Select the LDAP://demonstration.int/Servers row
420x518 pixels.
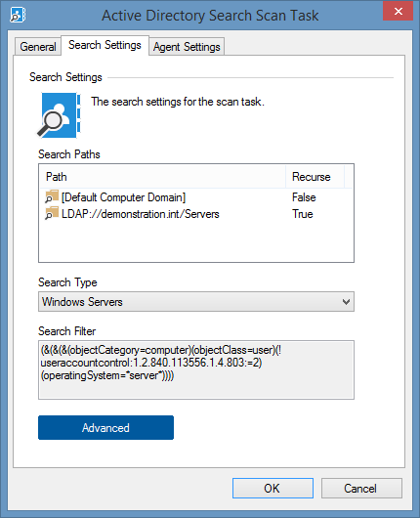(195, 214)
